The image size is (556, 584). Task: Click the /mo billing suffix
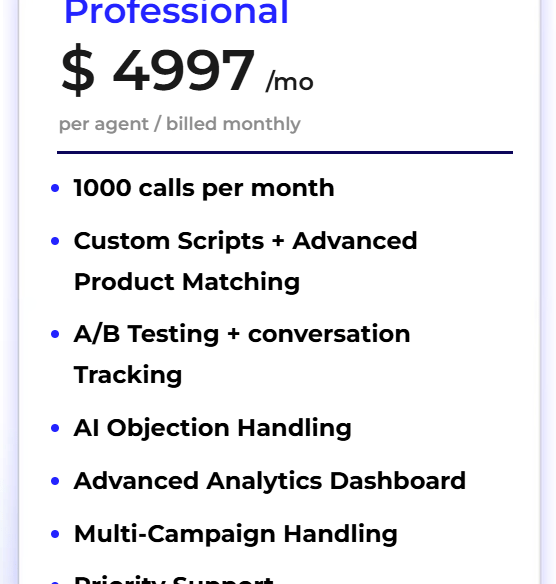click(290, 81)
